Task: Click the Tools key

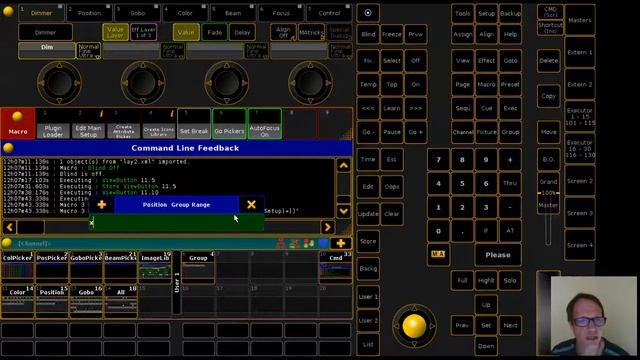Action: (x=462, y=13)
